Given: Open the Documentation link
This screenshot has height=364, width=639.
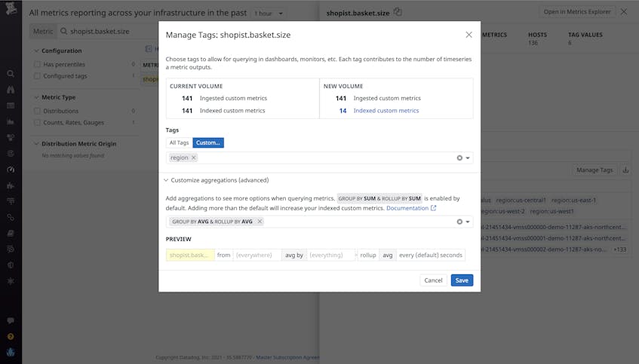Looking at the screenshot, I should [x=411, y=208].
